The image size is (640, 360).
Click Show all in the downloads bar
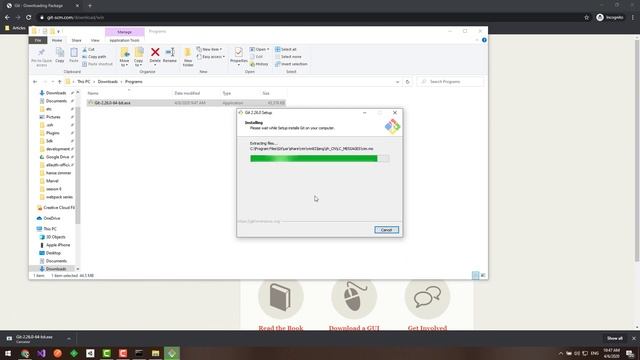615,338
